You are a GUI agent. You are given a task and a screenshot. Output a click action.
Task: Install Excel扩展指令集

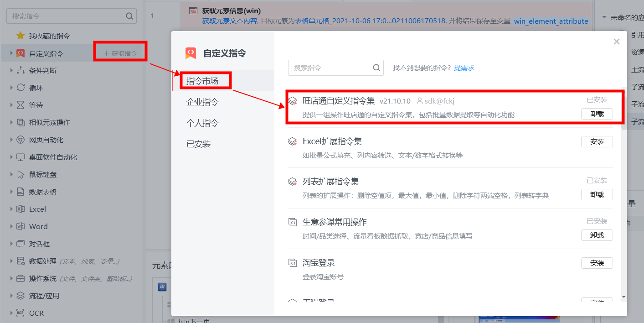coord(597,142)
